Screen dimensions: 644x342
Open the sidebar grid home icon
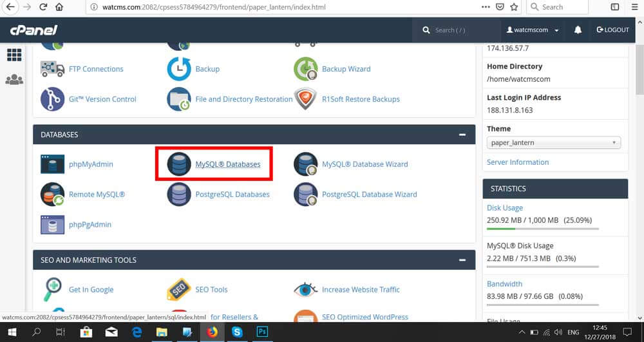click(14, 55)
